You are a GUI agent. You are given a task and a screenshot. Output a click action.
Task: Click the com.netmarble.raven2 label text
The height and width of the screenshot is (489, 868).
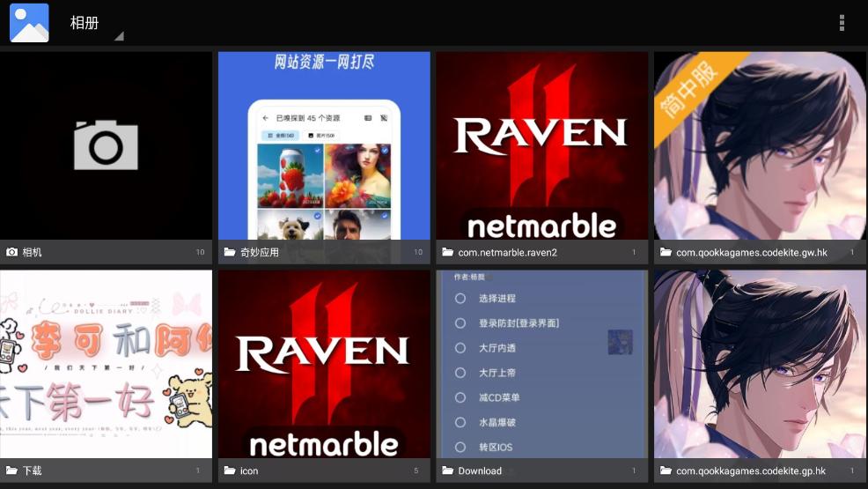pos(508,253)
